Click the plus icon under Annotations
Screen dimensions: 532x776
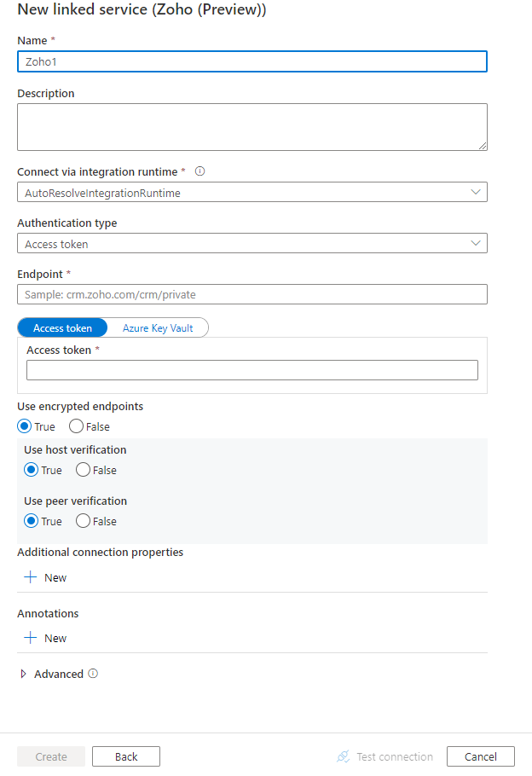tap(29, 638)
